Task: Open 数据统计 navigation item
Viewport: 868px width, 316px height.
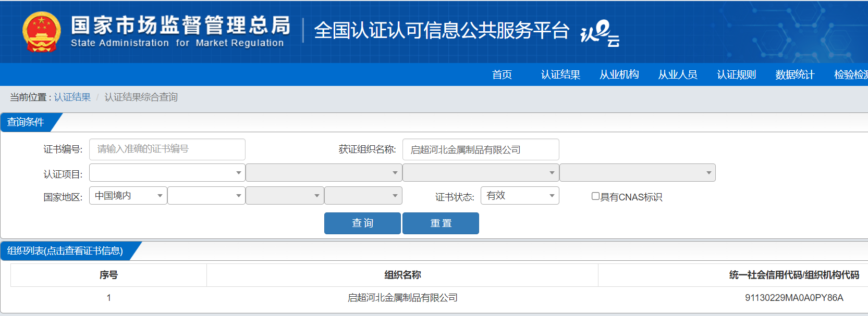Action: tap(794, 74)
